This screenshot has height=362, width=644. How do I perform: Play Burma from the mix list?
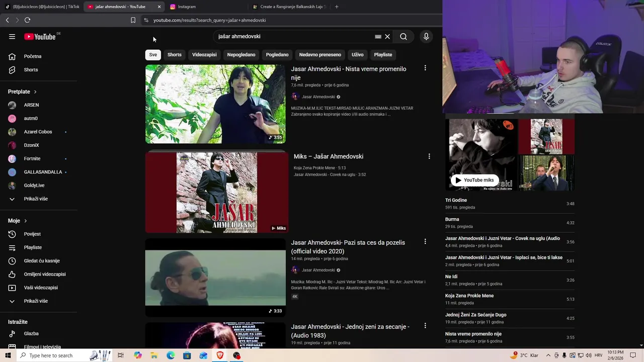[510, 223]
